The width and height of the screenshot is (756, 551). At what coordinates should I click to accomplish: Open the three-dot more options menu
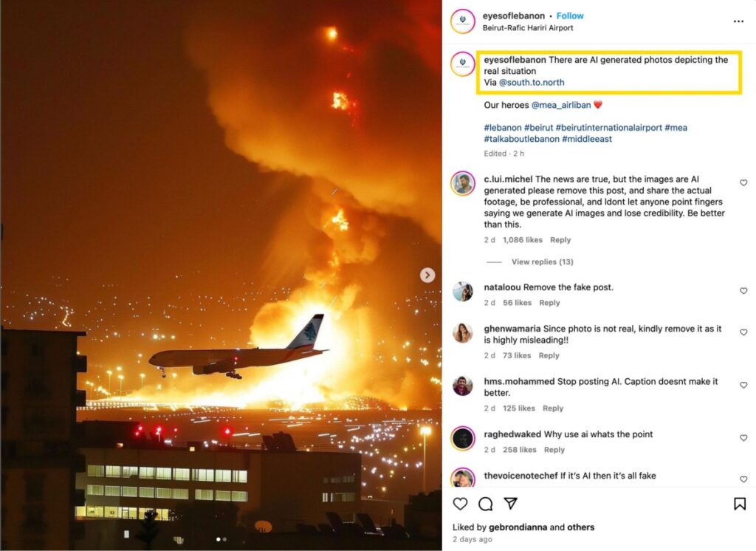(738, 21)
